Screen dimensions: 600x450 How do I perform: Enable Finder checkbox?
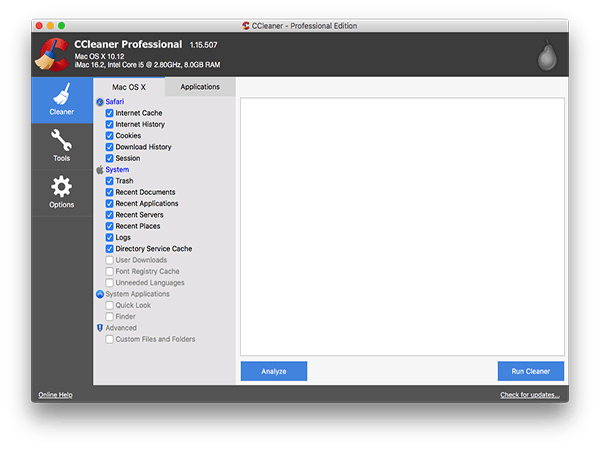(x=109, y=316)
